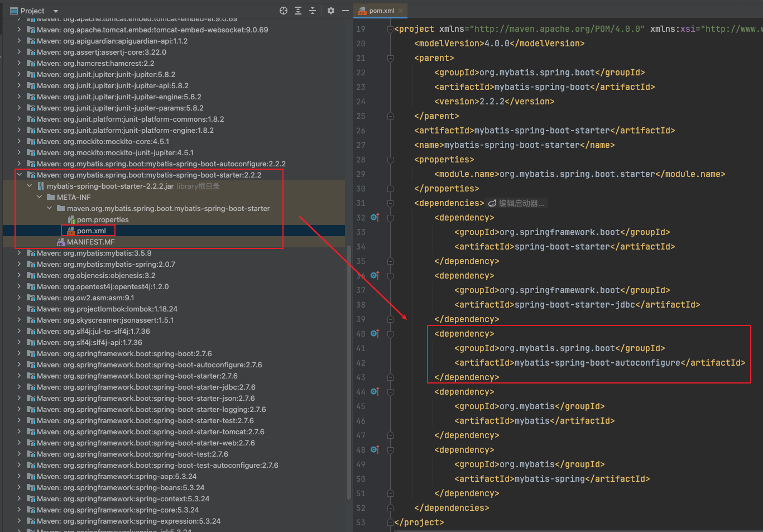Click the Select Opened File locate icon

(284, 11)
